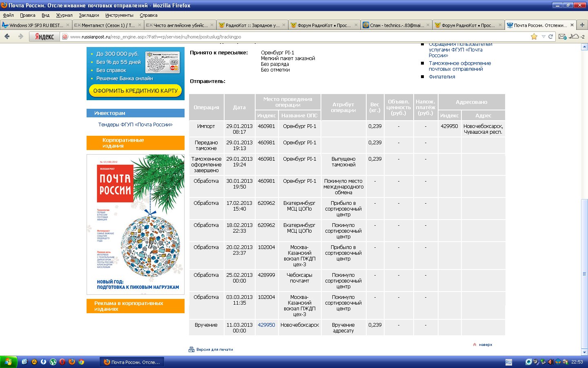
Task: Click the Почта России magazine cover image
Action: point(136,224)
